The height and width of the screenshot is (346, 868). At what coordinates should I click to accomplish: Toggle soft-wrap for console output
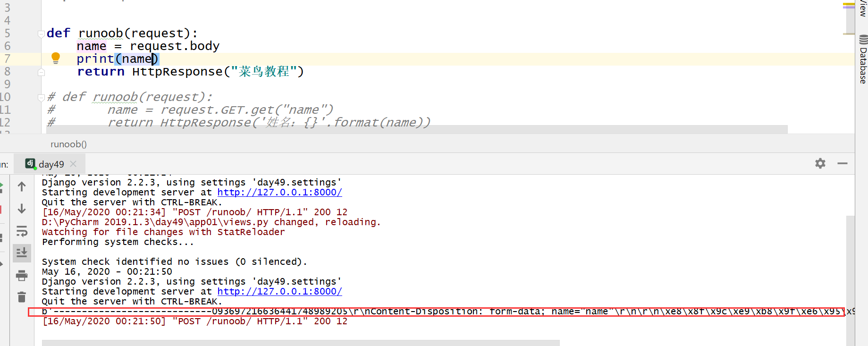[x=22, y=231]
